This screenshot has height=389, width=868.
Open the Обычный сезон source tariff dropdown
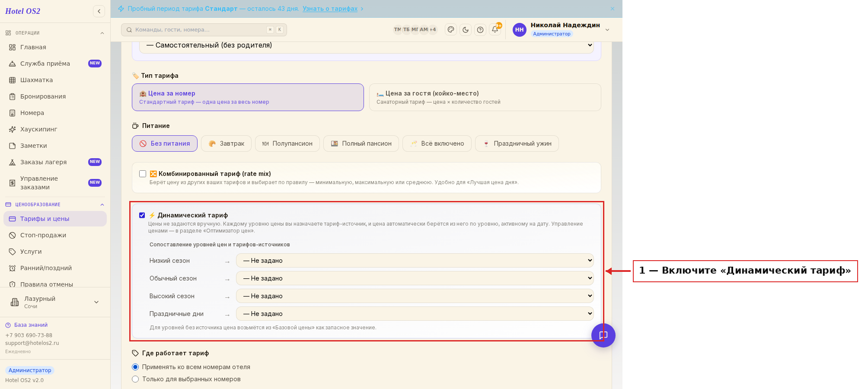tap(415, 278)
